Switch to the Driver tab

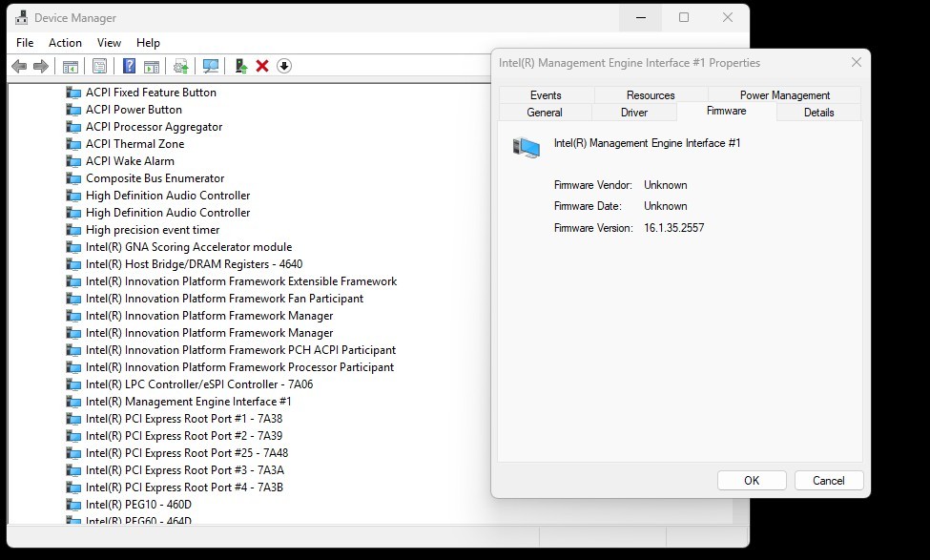point(634,113)
